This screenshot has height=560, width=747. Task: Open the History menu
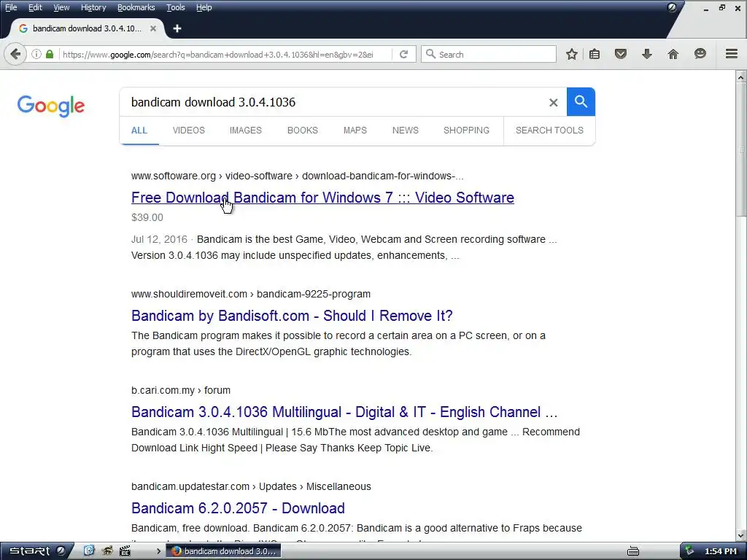tap(93, 7)
